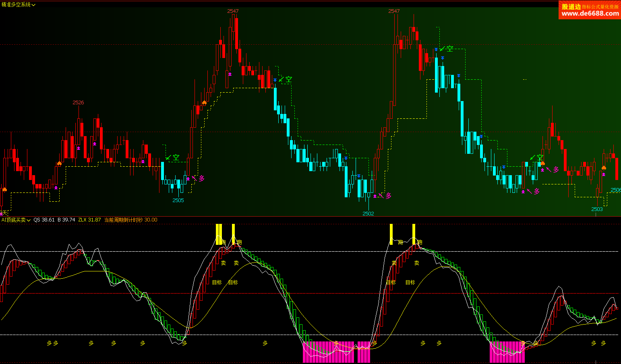Screen dimensions: 621x364
Task: Click the 2503 low price label
Action: point(597,209)
